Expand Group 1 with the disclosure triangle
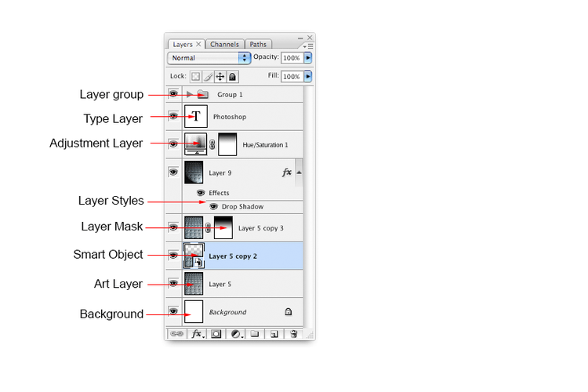The width and height of the screenshot is (588, 392). (190, 94)
